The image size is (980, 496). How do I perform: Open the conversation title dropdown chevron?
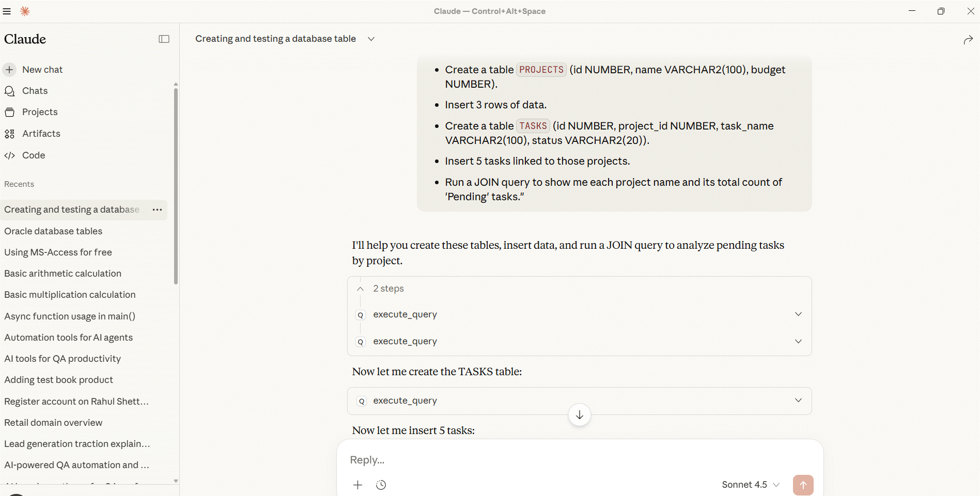[x=371, y=39]
